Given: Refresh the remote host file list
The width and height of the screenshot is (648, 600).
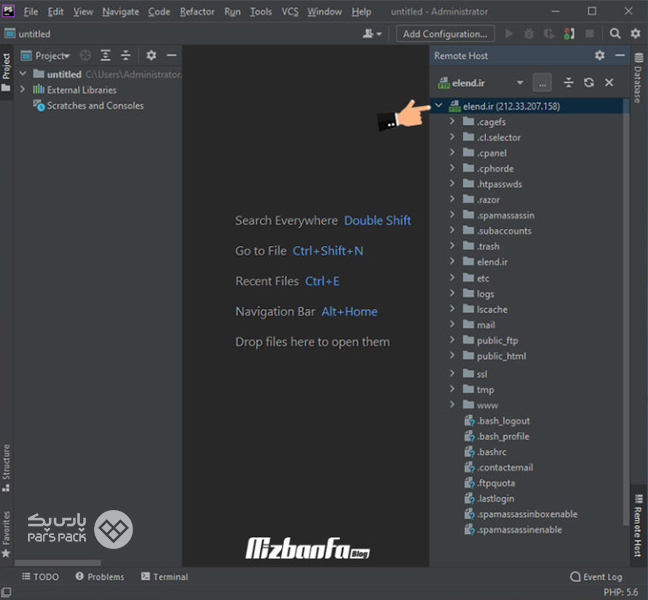Looking at the screenshot, I should click(589, 83).
